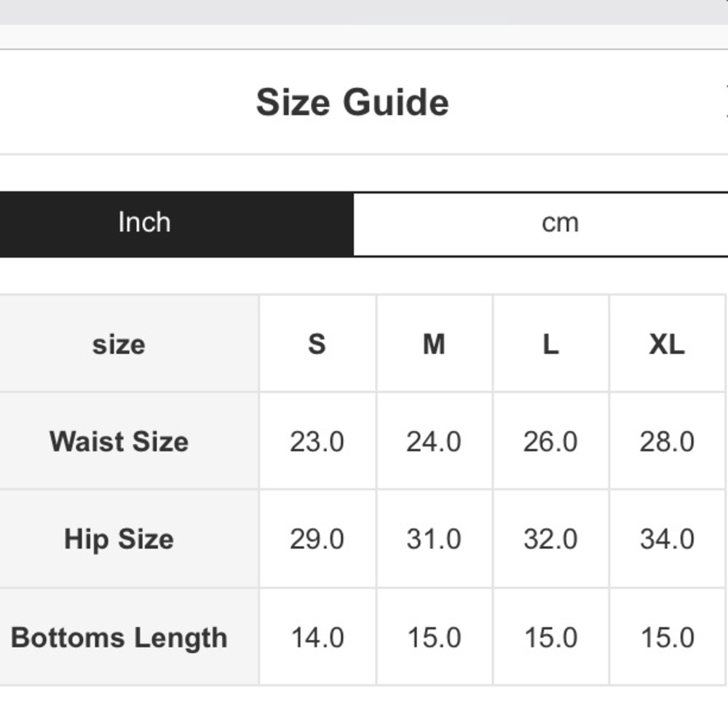The height and width of the screenshot is (728, 728).
Task: Switch size units to cm
Action: 541,223
